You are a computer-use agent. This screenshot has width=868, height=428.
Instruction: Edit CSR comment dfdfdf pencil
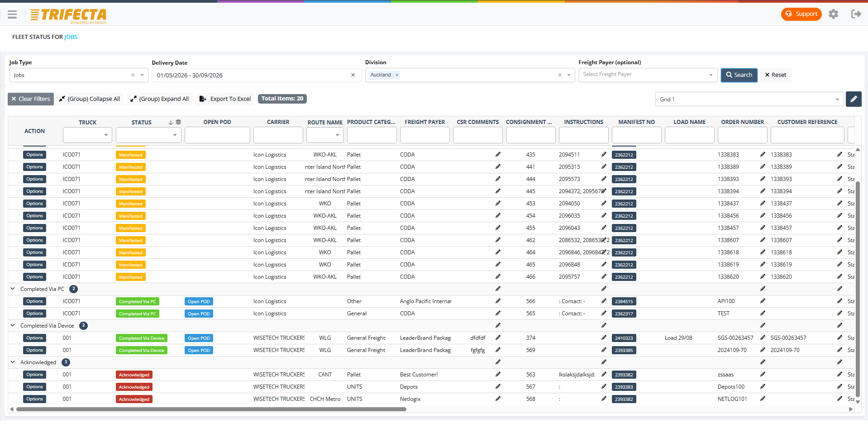pyautogui.click(x=498, y=338)
